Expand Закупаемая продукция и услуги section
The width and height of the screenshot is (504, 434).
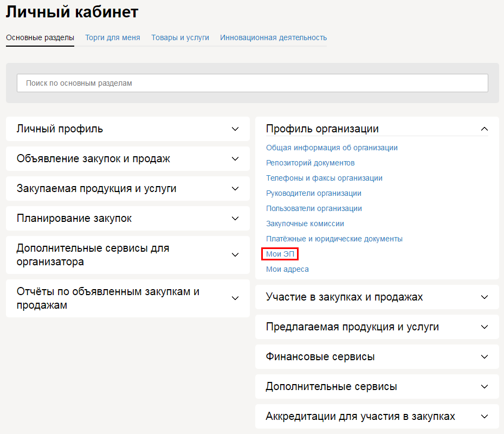coord(127,189)
